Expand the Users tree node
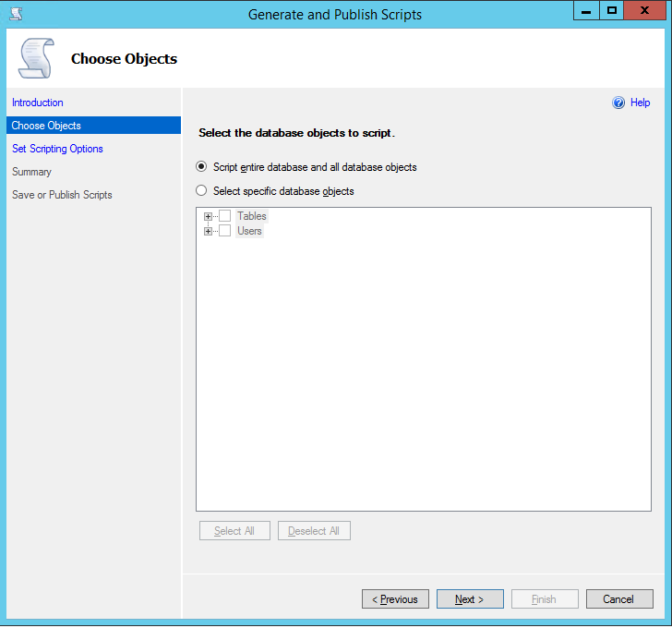This screenshot has width=672, height=628. pyautogui.click(x=208, y=231)
